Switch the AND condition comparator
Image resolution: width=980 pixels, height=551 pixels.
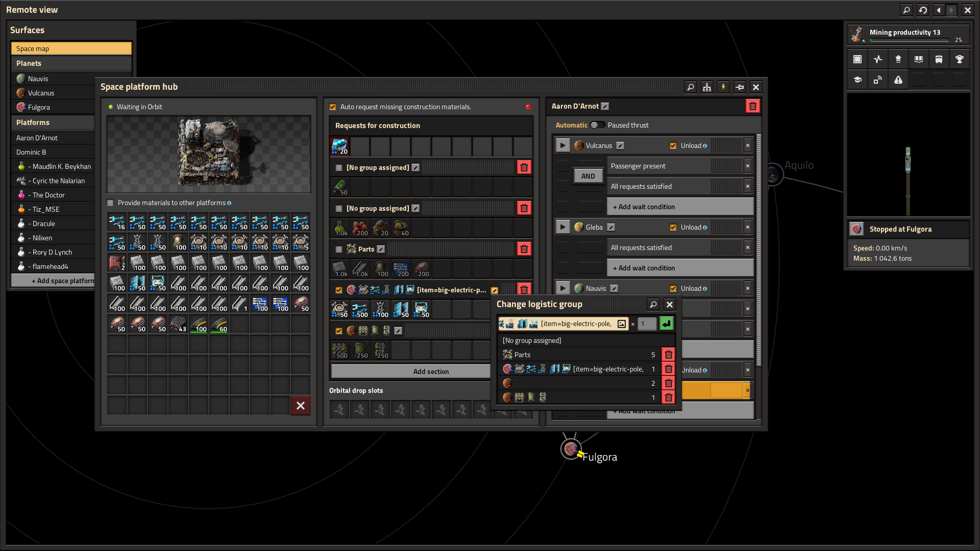(x=588, y=176)
